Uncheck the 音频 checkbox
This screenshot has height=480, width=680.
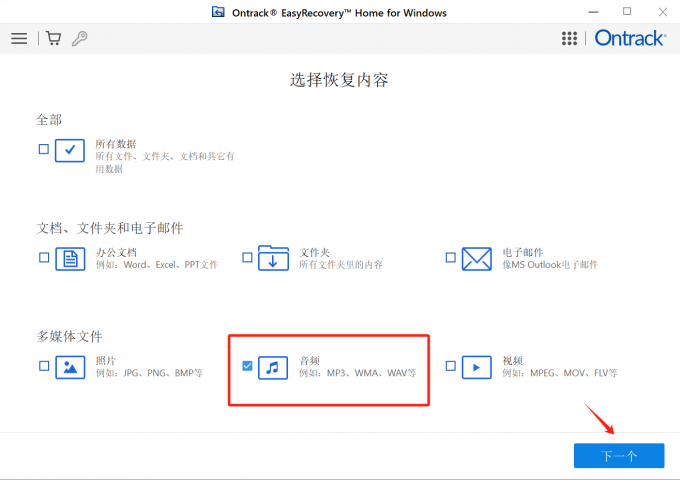point(247,366)
